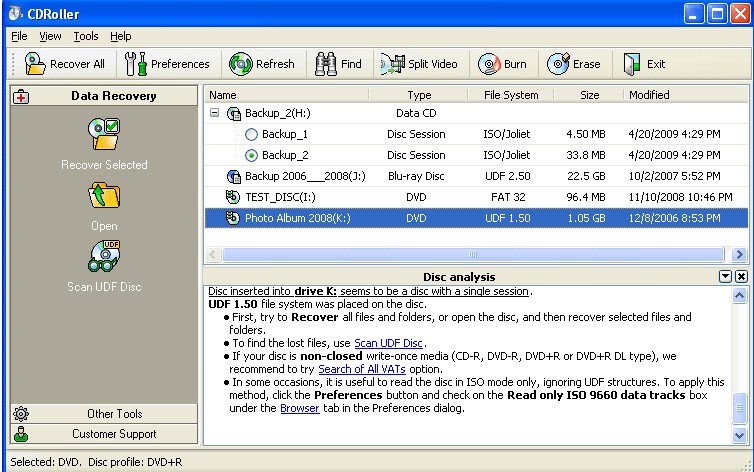
Task: Click the Recover Selected sidebar icon
Action: click(105, 134)
